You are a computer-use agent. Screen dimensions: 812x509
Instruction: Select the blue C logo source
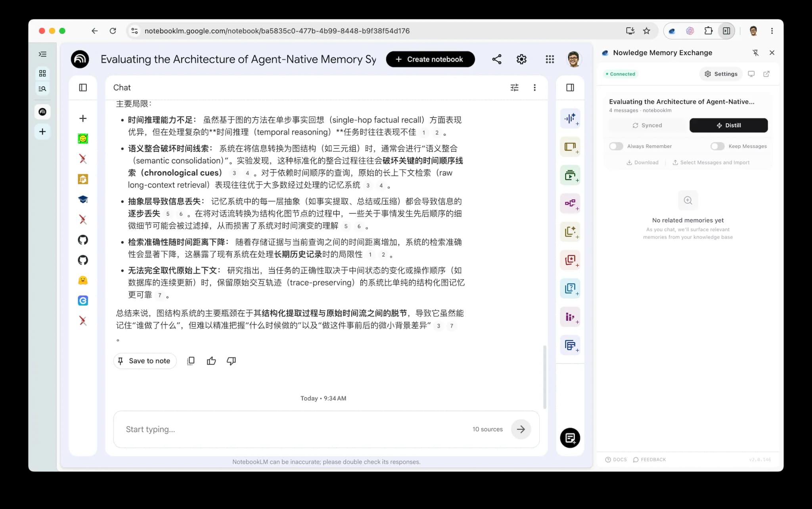[x=83, y=301]
